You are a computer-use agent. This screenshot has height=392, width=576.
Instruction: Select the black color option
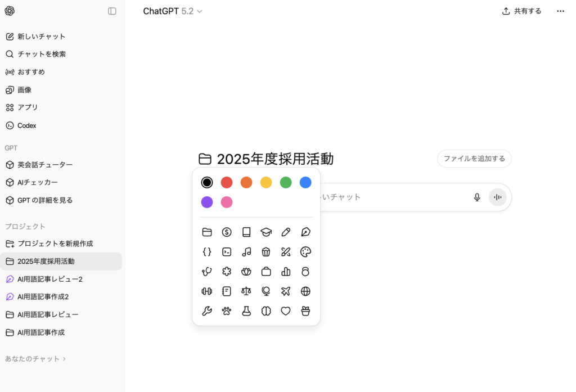pyautogui.click(x=207, y=182)
